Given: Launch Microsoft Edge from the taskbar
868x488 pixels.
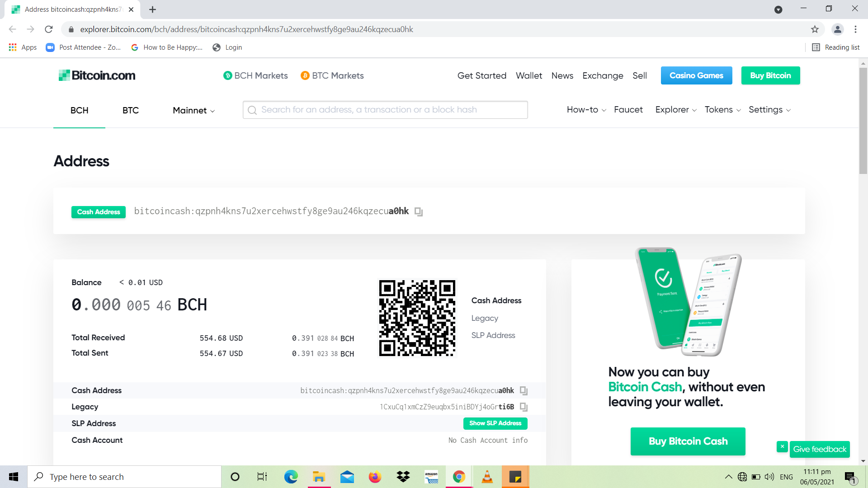Looking at the screenshot, I should pyautogui.click(x=291, y=477).
